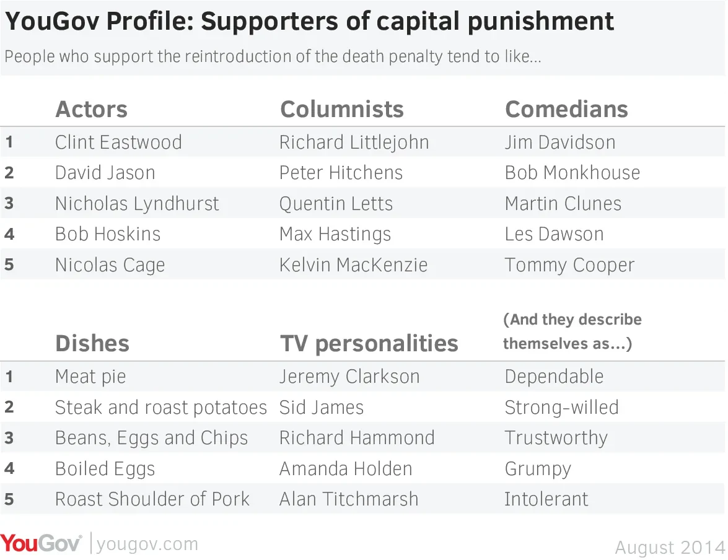Click the YouGov logo
The image size is (728, 560).
pos(41,543)
